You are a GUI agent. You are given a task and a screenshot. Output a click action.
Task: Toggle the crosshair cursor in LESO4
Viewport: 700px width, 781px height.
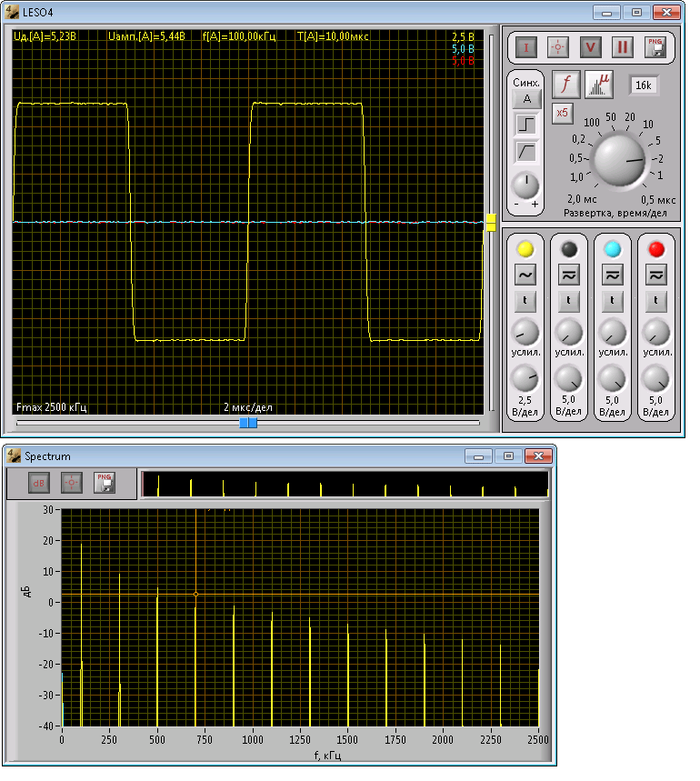click(557, 48)
